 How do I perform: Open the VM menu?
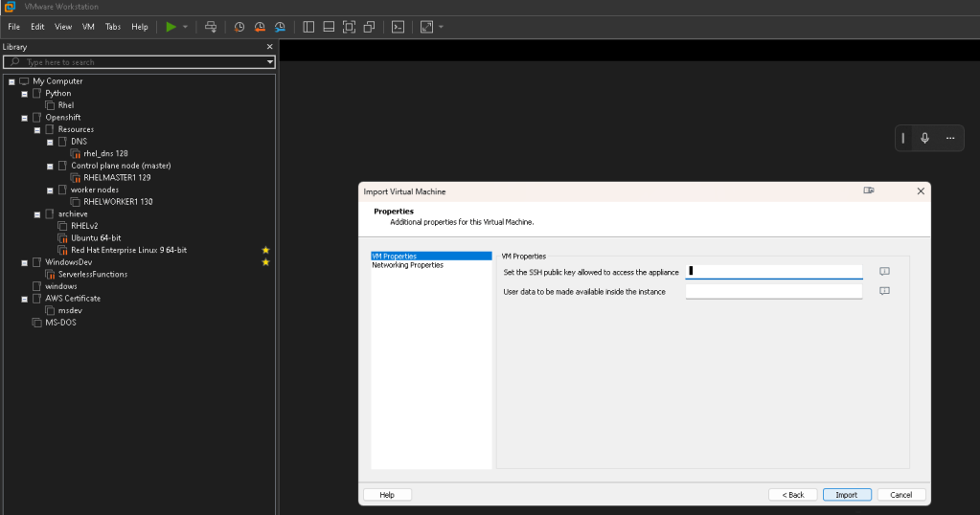(88, 27)
